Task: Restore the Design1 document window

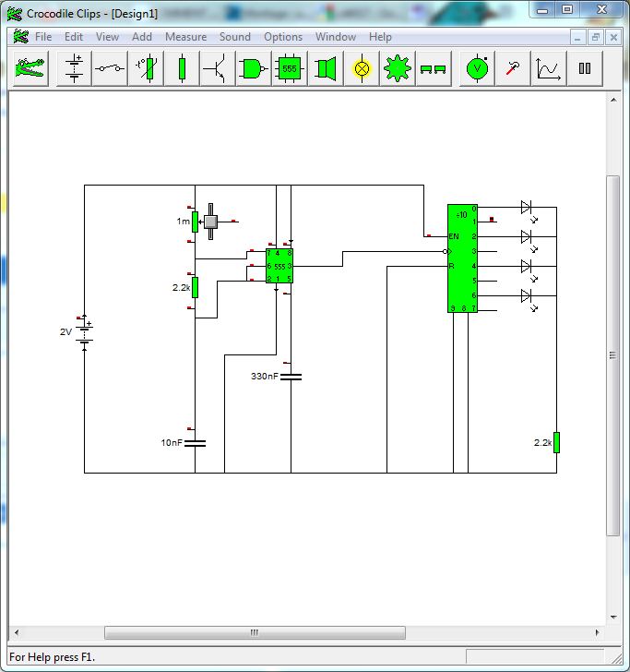Action: pos(596,38)
